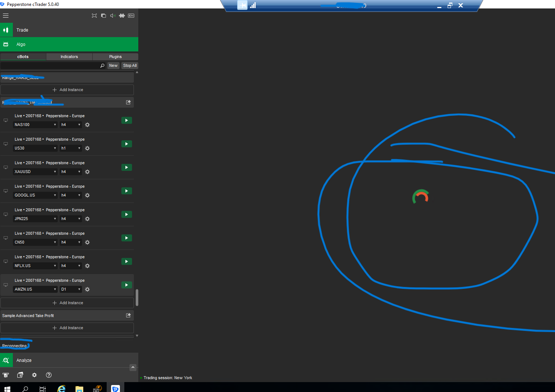Start the CN50 cBot instance
Screen dimensions: 555x392
(x=127, y=238)
